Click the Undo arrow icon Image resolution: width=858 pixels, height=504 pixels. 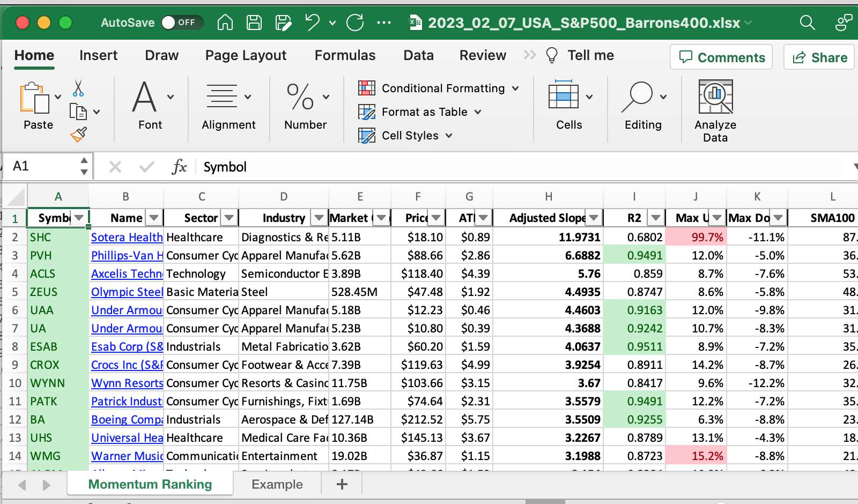point(312,23)
